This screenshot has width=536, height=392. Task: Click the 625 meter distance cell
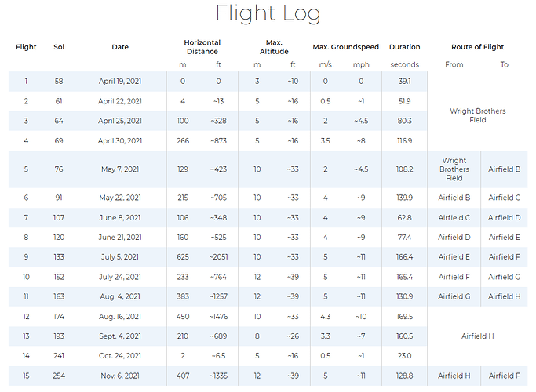(183, 256)
